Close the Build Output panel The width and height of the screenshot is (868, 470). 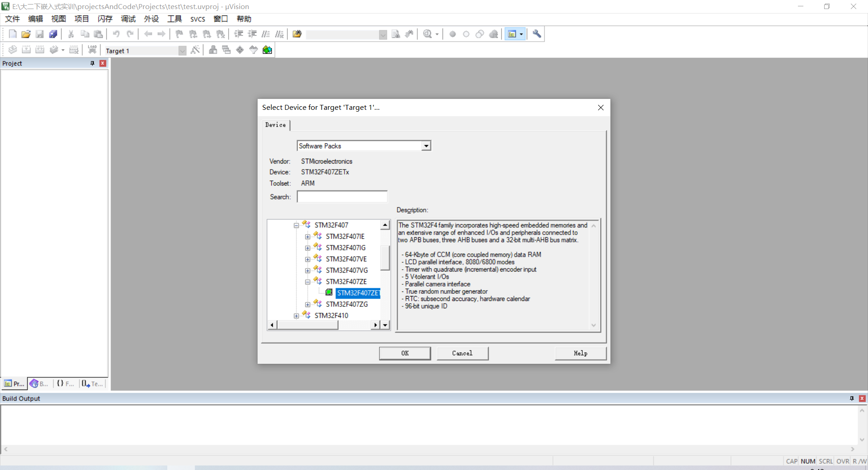(862, 398)
